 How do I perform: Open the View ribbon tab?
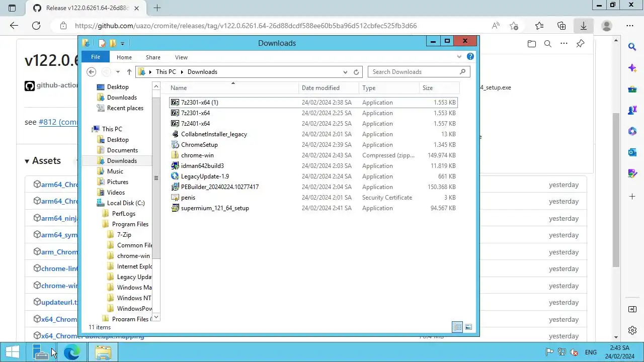(x=181, y=57)
